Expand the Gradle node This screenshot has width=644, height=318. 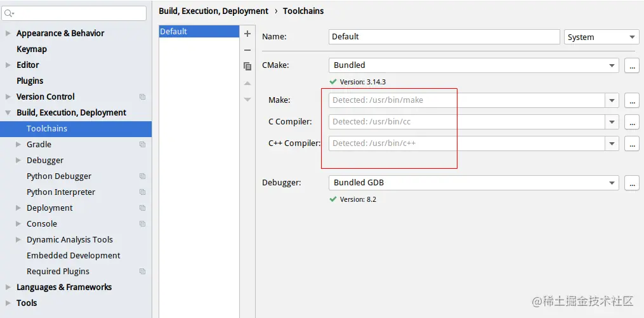18,145
